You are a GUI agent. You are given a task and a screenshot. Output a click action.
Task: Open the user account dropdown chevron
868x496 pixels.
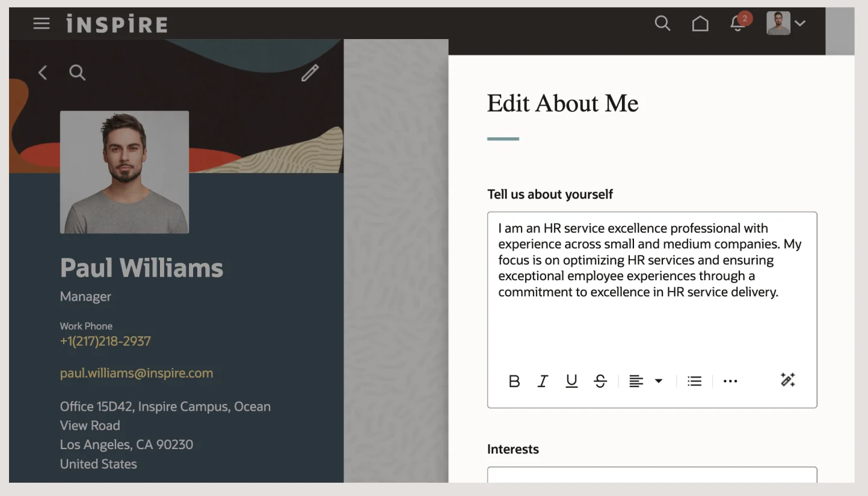pos(800,23)
